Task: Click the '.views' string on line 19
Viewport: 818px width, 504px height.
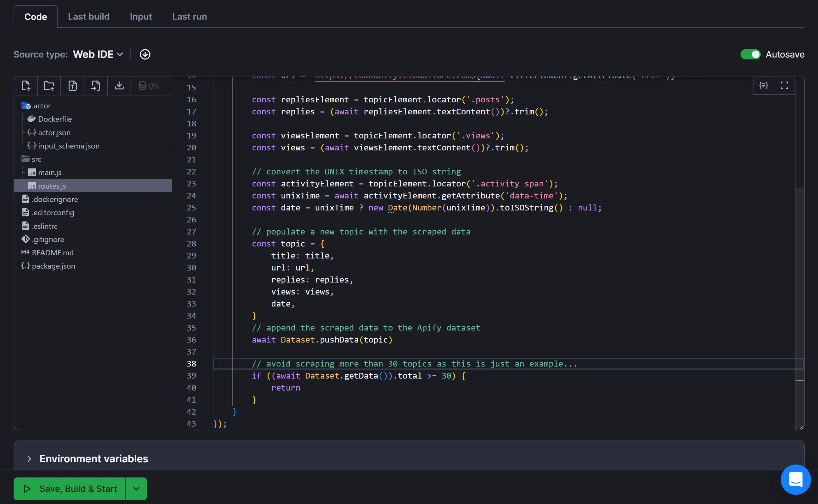Action: pyautogui.click(x=476, y=136)
